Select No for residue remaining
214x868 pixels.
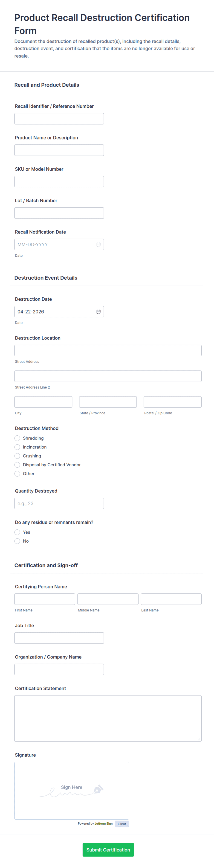[x=17, y=541]
